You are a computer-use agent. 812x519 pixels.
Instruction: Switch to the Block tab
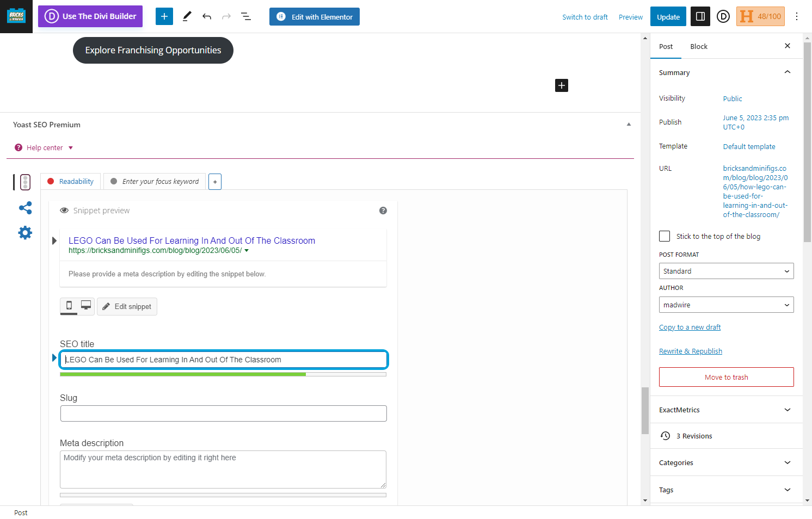(699, 46)
